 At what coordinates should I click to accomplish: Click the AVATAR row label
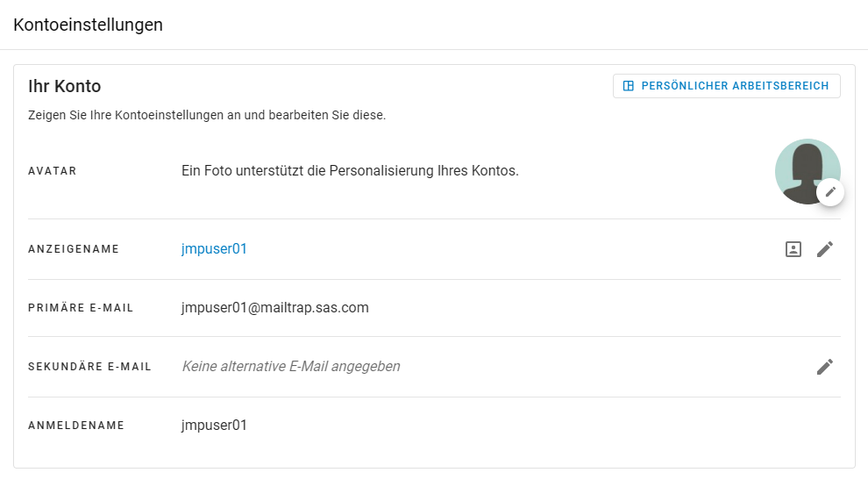[x=53, y=171]
